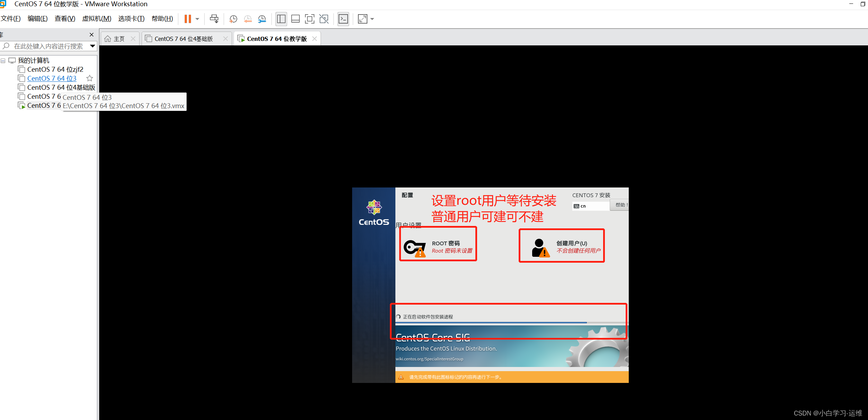868x420 pixels.
Task: Click the revert to snapshot icon
Action: tap(248, 19)
